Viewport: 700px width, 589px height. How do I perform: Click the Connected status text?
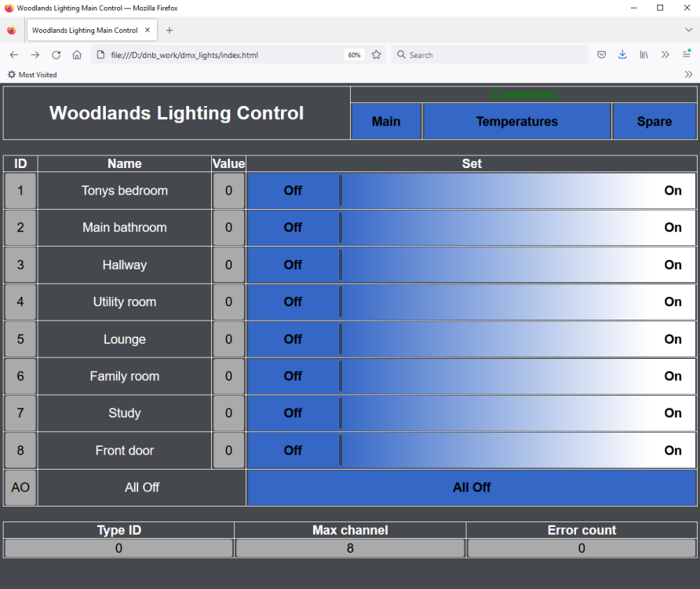(x=523, y=95)
